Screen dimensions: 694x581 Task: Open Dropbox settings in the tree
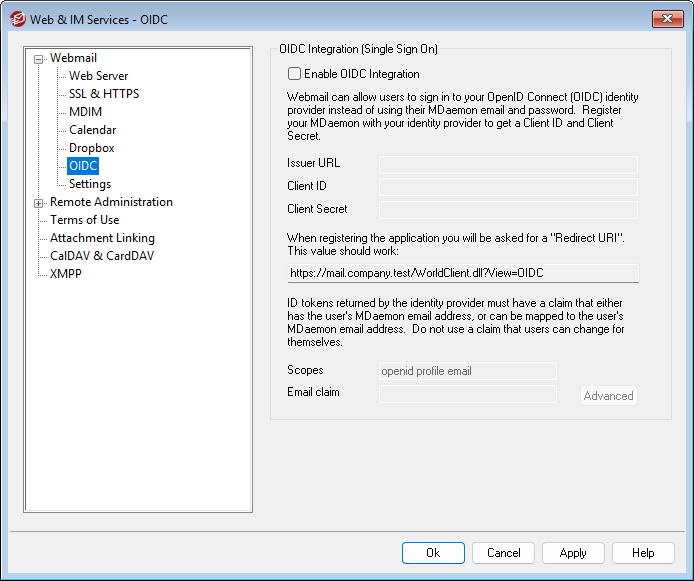click(x=91, y=148)
